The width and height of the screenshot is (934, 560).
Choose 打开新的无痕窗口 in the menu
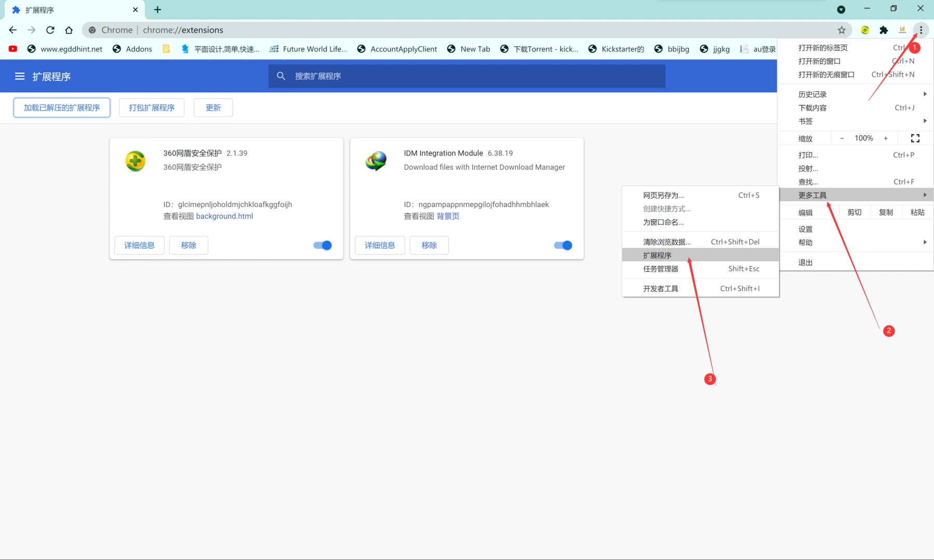click(856, 75)
